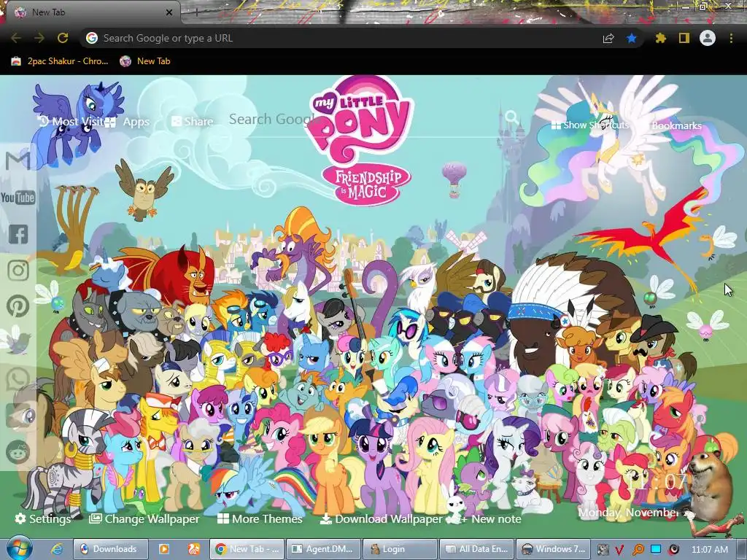
Task: Click the speaker tray icon
Action: click(673, 550)
